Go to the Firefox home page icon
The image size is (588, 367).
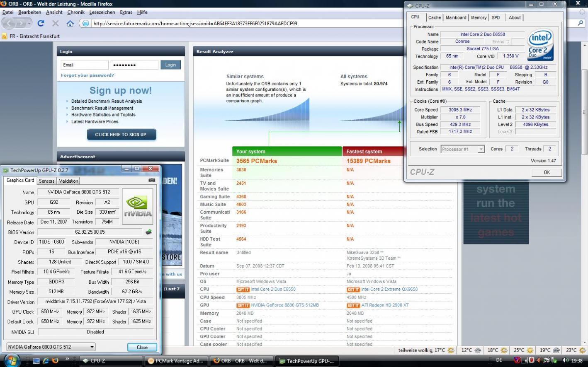[70, 24]
